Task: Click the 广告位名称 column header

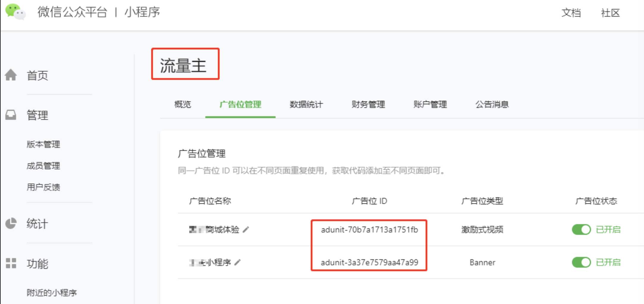Action: 210,201
